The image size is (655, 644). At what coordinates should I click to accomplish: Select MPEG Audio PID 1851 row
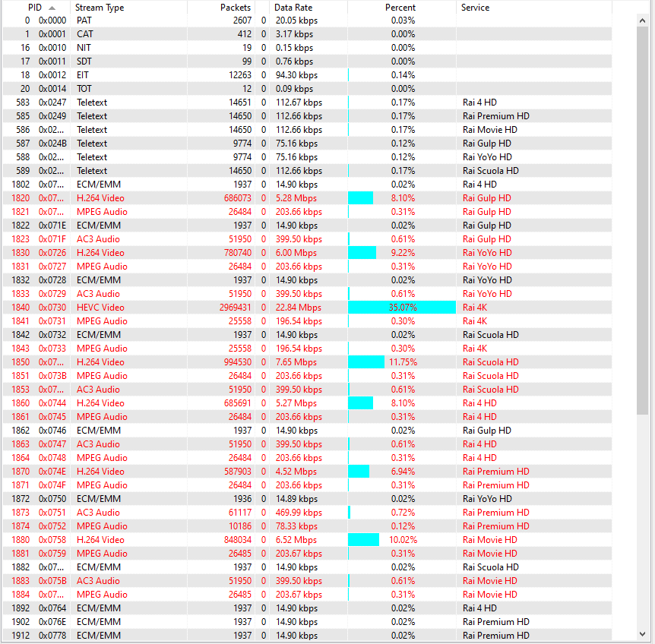tap(307, 376)
